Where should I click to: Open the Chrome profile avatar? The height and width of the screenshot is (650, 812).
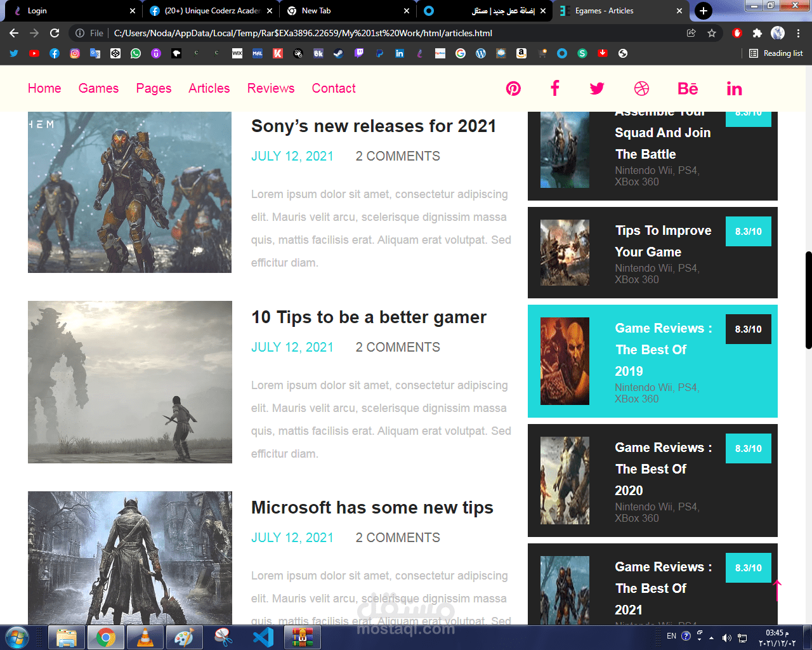[778, 33]
